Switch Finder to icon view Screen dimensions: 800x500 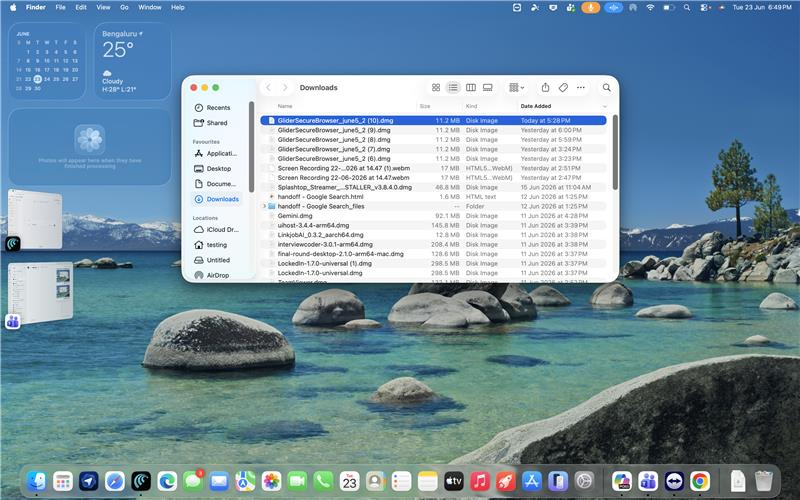click(436, 88)
